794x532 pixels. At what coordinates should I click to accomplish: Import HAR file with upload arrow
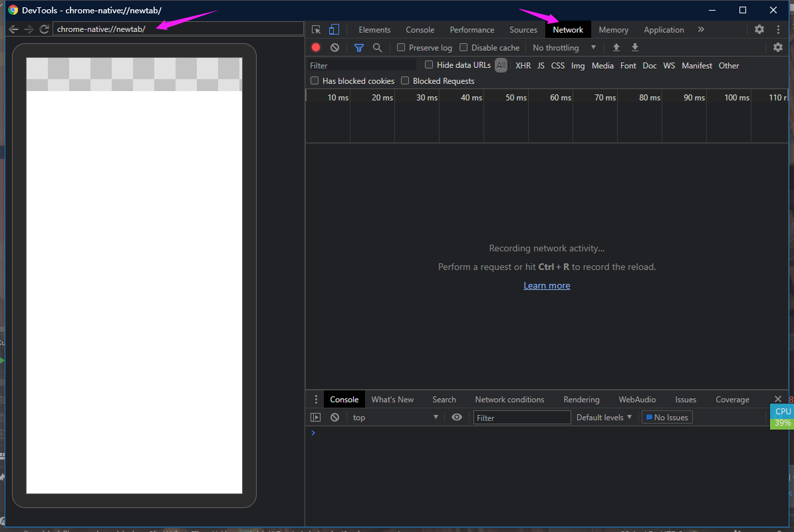pyautogui.click(x=616, y=48)
